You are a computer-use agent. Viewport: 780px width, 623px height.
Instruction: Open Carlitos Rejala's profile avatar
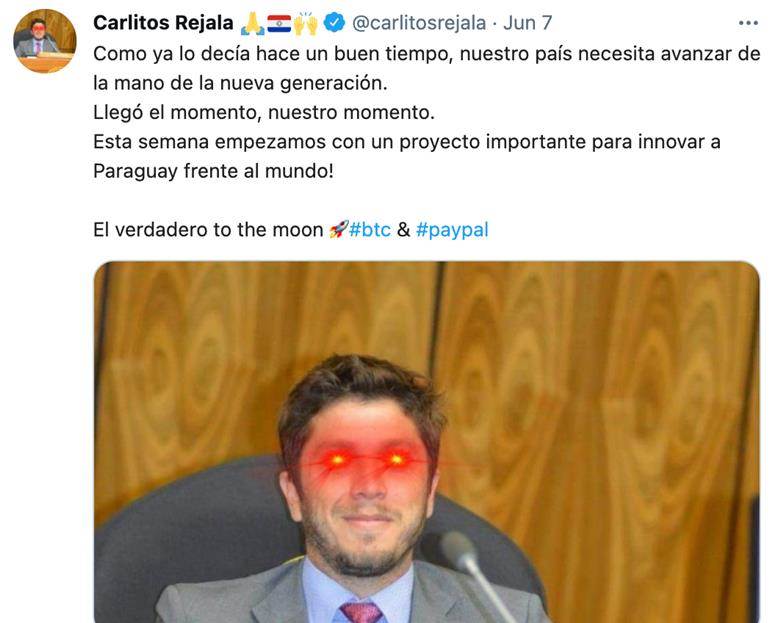tap(45, 41)
